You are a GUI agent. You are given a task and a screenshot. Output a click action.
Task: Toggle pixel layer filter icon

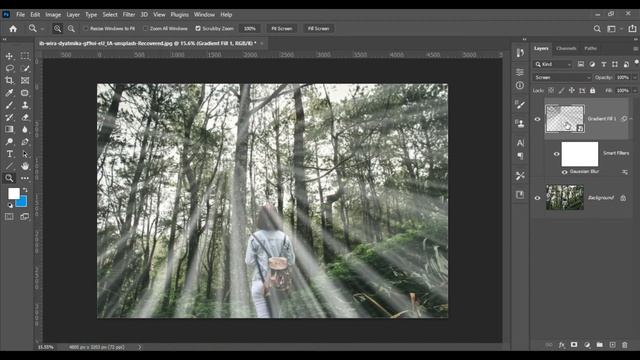click(580, 64)
